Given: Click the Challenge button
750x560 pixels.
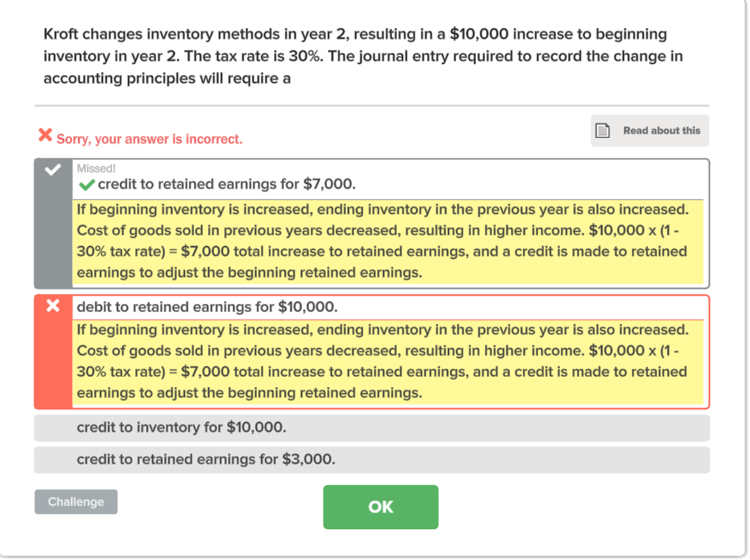Looking at the screenshot, I should (76, 501).
